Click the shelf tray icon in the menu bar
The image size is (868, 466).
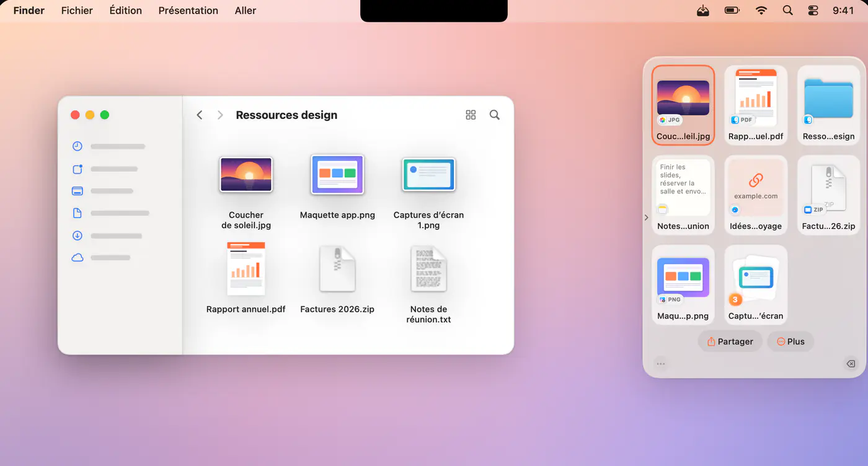pos(703,11)
